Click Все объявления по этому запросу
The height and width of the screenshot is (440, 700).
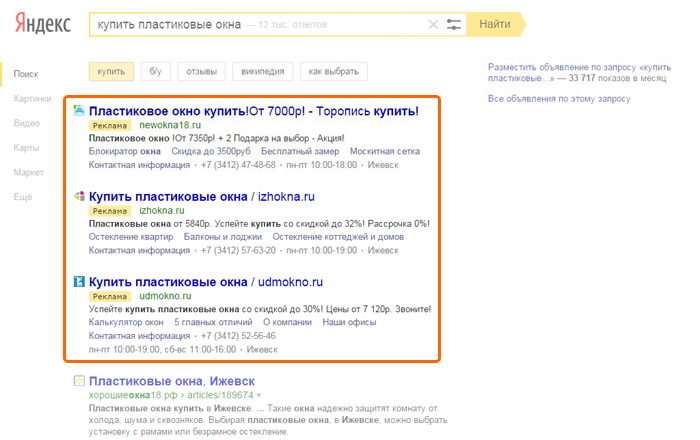pos(559,99)
